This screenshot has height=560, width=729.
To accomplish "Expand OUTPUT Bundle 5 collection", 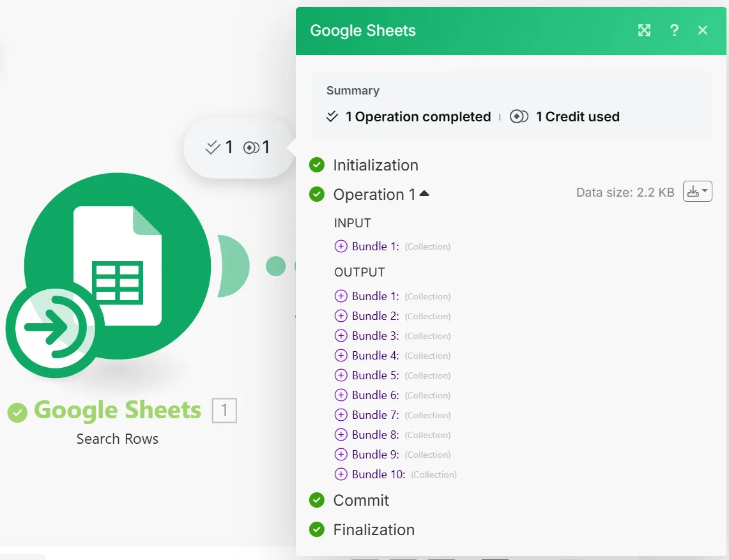I will [x=341, y=375].
